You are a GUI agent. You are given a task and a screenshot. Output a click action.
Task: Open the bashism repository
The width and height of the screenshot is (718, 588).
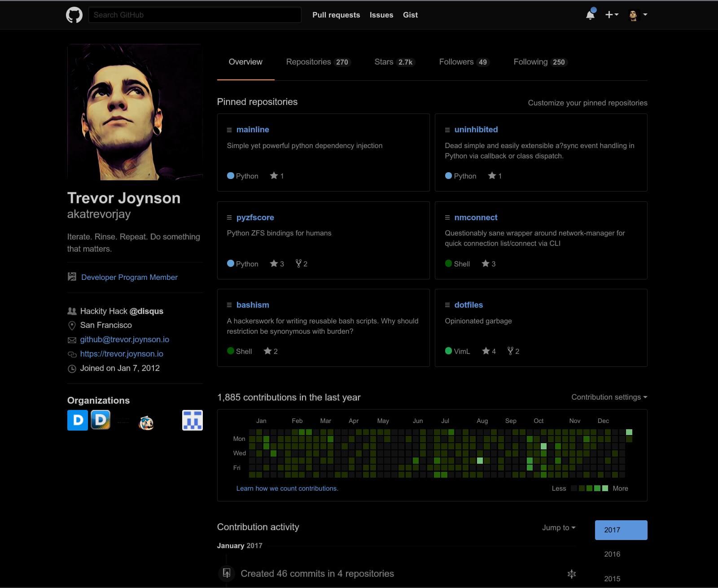pos(253,305)
